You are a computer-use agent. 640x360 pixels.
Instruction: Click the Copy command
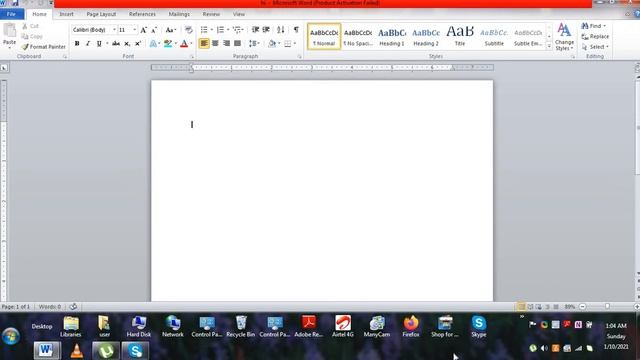[x=32, y=36]
